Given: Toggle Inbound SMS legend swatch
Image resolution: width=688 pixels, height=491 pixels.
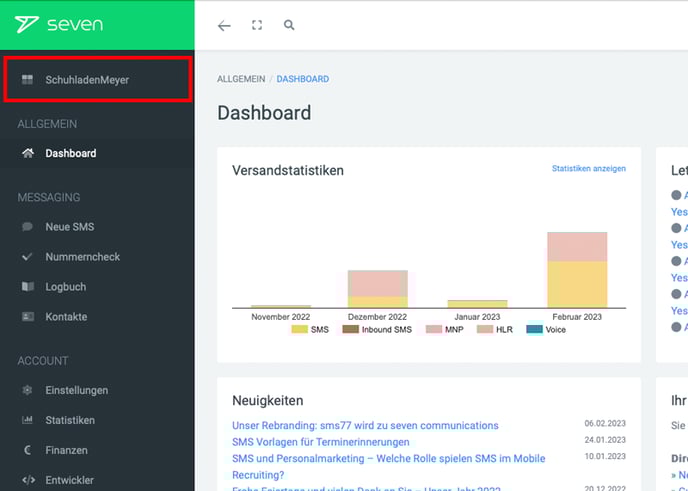Looking at the screenshot, I should [x=350, y=329].
